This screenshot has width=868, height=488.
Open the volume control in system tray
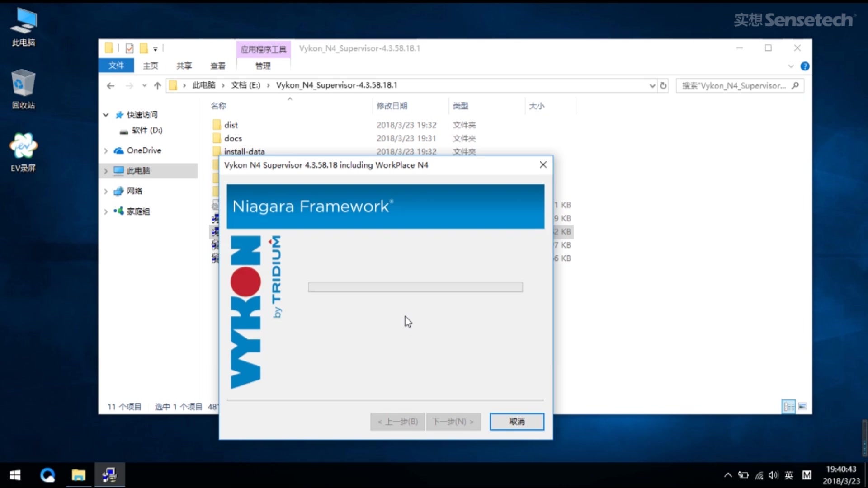774,475
